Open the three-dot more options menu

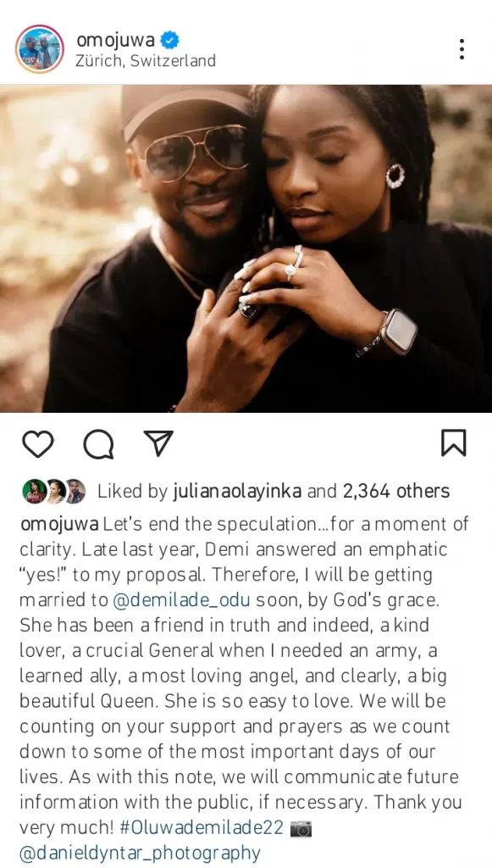point(461,49)
